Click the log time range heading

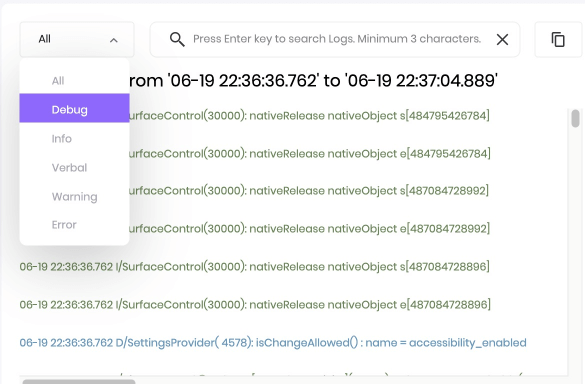313,81
